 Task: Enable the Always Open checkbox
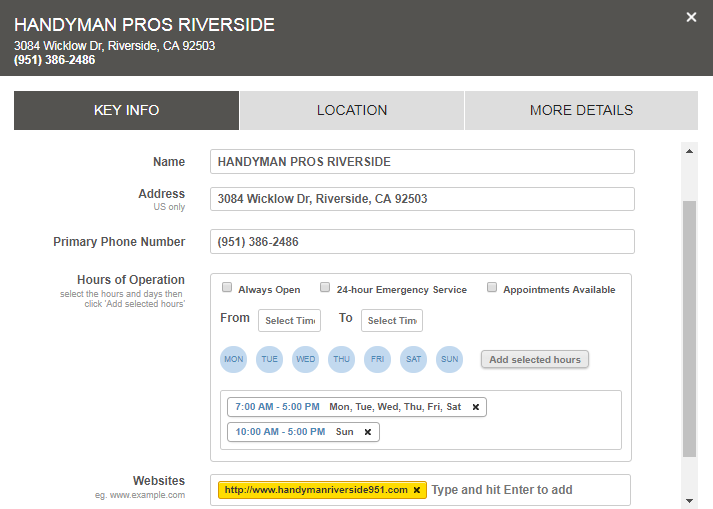pyautogui.click(x=227, y=288)
